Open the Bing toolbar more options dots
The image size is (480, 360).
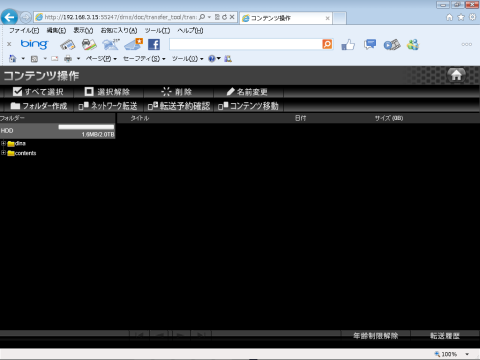466,44
